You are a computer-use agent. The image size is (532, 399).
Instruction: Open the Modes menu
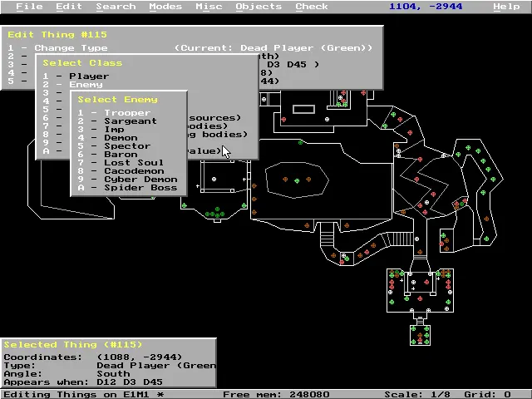[165, 7]
